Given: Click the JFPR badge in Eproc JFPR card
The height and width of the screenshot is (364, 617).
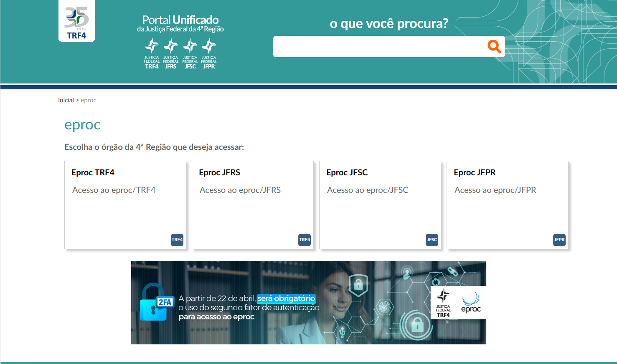Looking at the screenshot, I should pyautogui.click(x=559, y=240).
